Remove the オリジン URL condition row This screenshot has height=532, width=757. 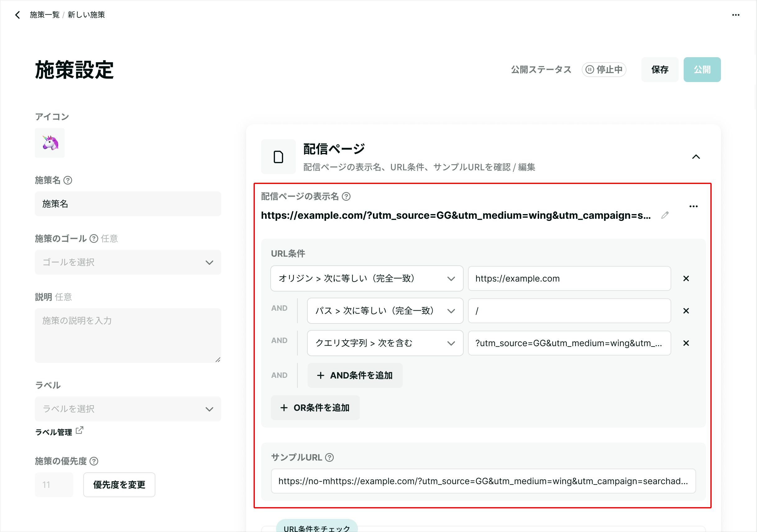pos(686,278)
